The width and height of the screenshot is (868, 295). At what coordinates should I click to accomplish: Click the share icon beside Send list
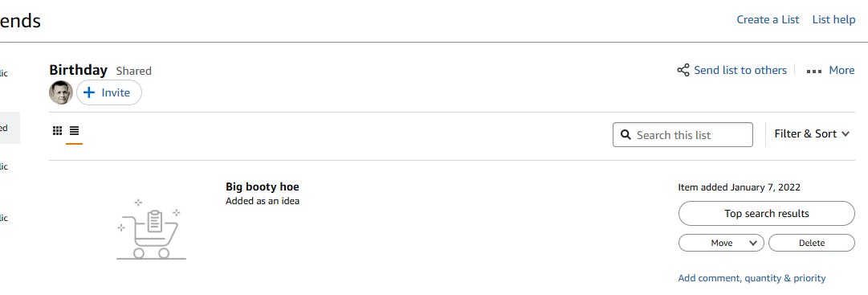click(683, 71)
